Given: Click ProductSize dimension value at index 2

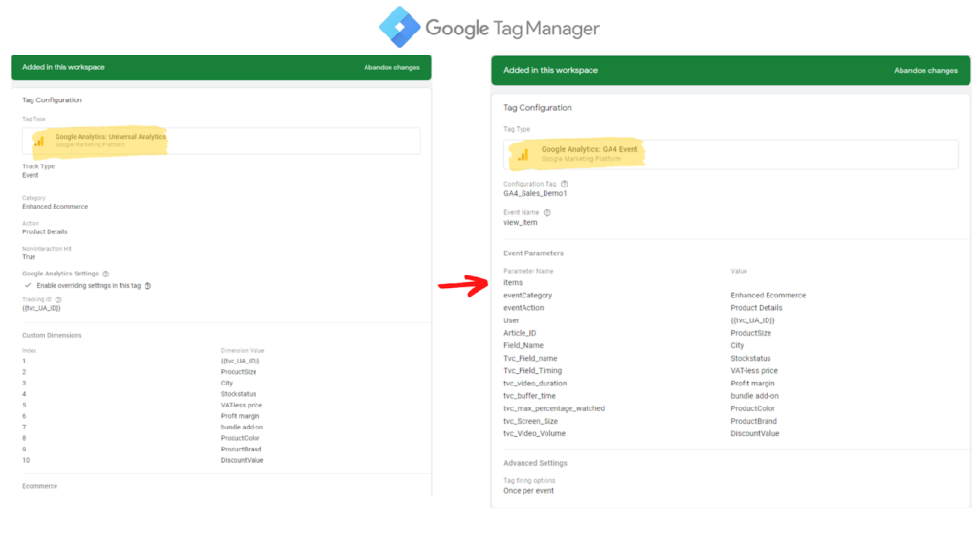Looking at the screenshot, I should (238, 372).
